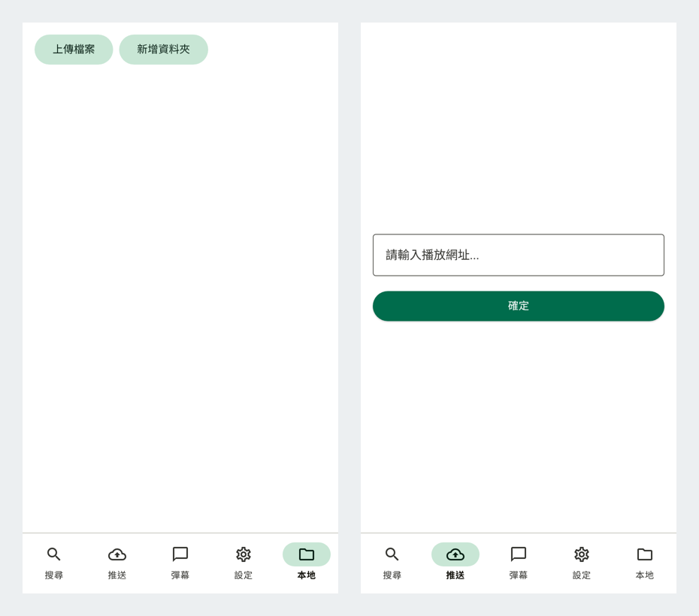Click the 新增資料夾 button
Screen dimensions: 699x616
click(164, 50)
